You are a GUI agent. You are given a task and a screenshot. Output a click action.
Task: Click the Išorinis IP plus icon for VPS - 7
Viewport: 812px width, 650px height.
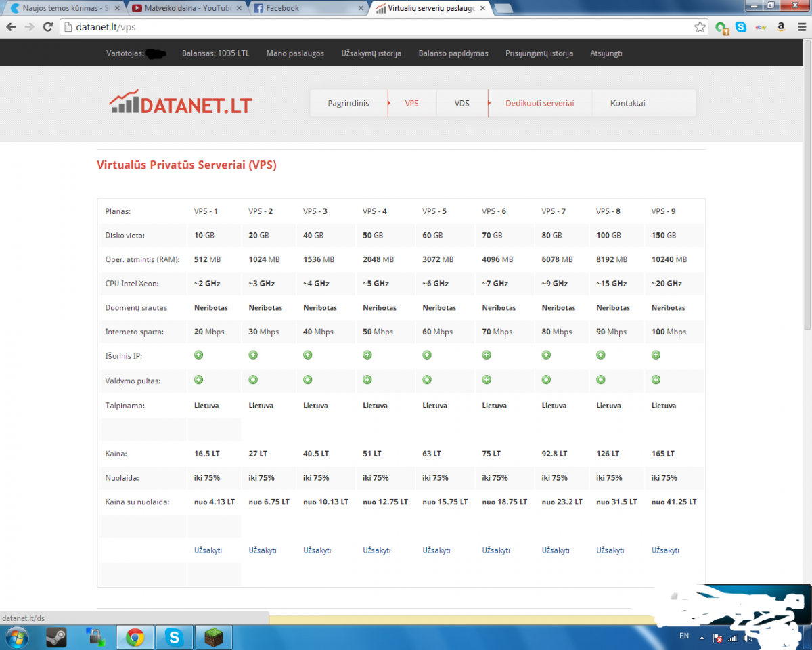(x=546, y=355)
